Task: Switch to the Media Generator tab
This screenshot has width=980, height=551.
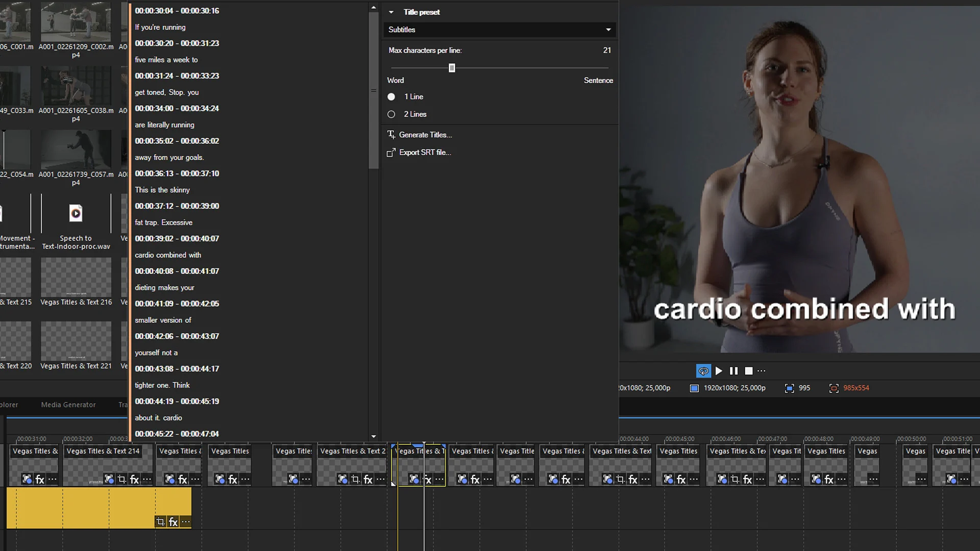Action: coord(68,405)
